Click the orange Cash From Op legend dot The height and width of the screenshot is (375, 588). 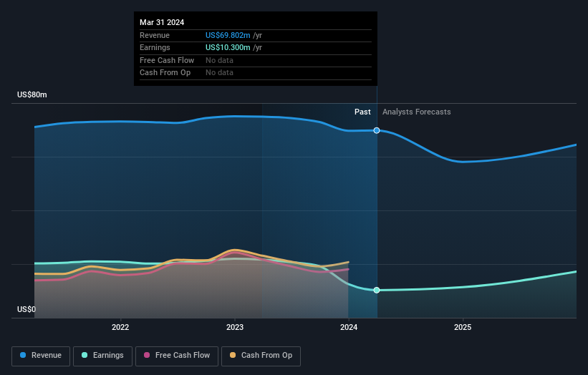coord(233,355)
